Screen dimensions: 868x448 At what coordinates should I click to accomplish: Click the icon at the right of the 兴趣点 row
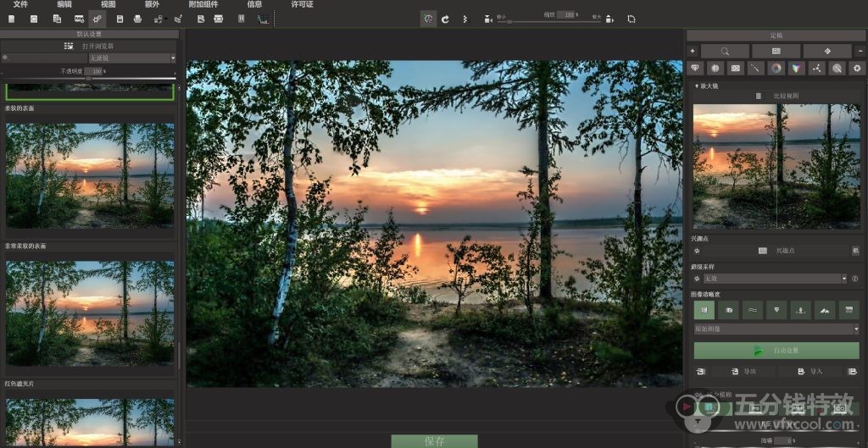(x=855, y=251)
